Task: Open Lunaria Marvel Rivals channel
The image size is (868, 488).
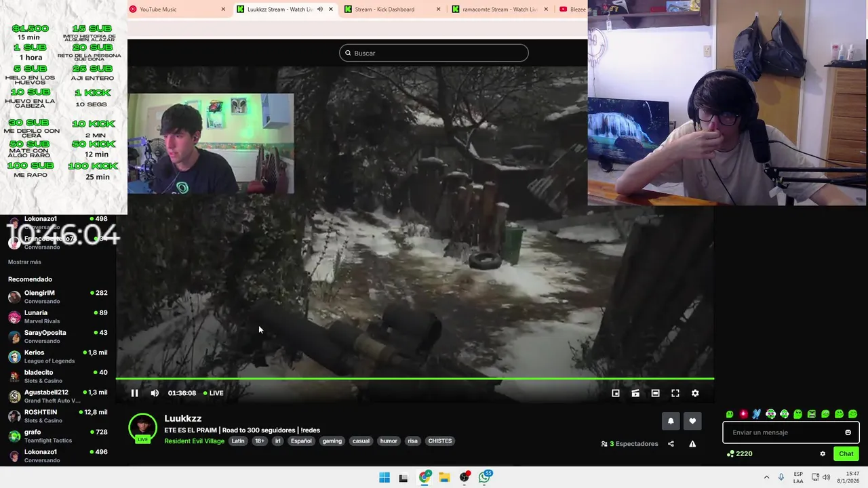Action: pos(58,317)
